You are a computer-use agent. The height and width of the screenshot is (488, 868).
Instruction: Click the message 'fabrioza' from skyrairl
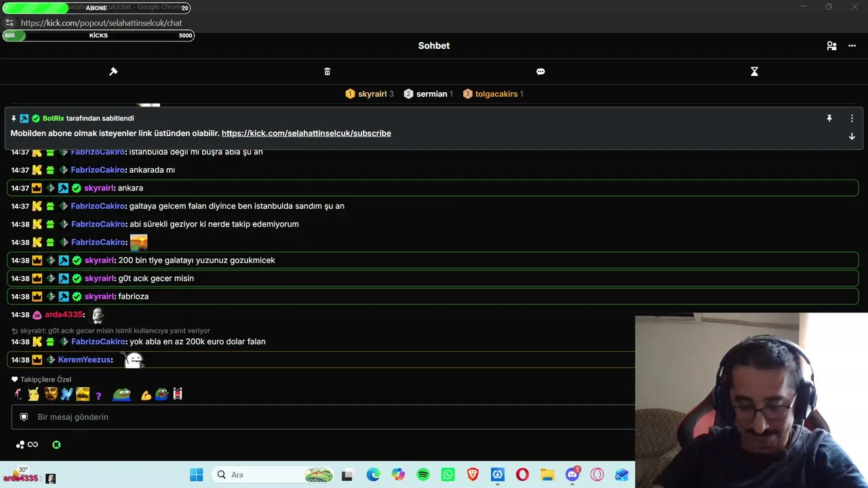point(134,296)
